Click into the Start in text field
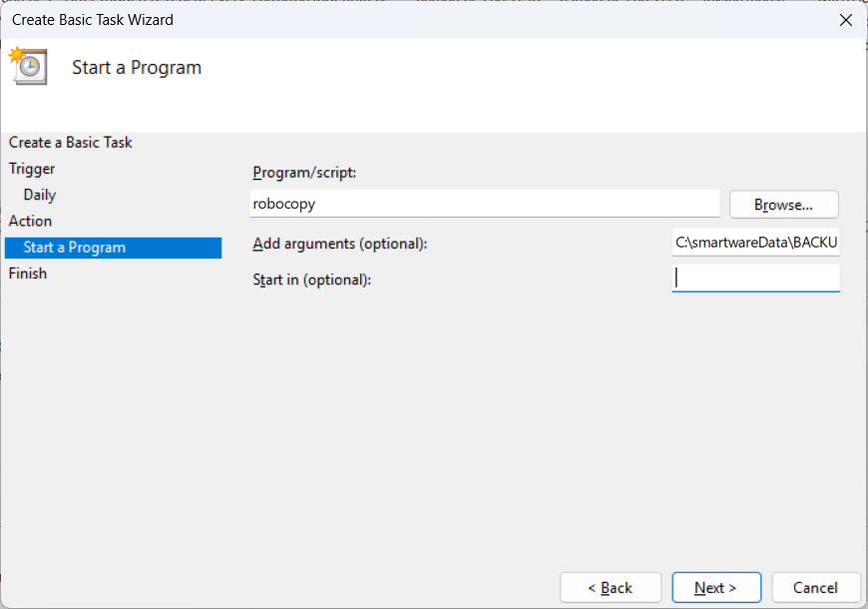 [x=755, y=279]
